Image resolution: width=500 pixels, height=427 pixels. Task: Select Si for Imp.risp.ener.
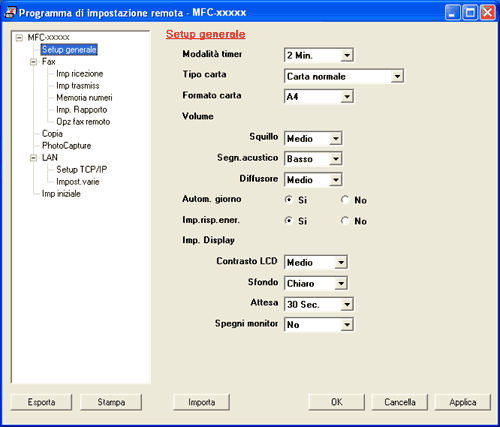click(x=289, y=221)
